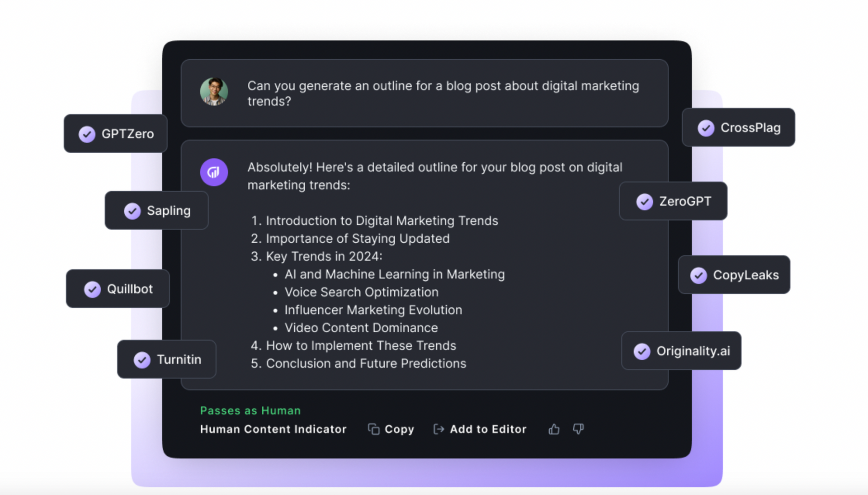The height and width of the screenshot is (495, 868).
Task: Click the purple AI assistant avatar icon
Action: [214, 172]
